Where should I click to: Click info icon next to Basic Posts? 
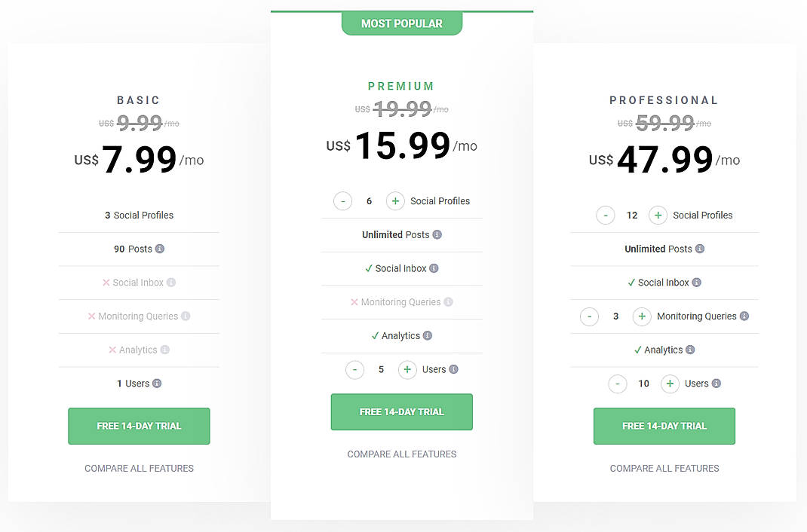point(160,249)
